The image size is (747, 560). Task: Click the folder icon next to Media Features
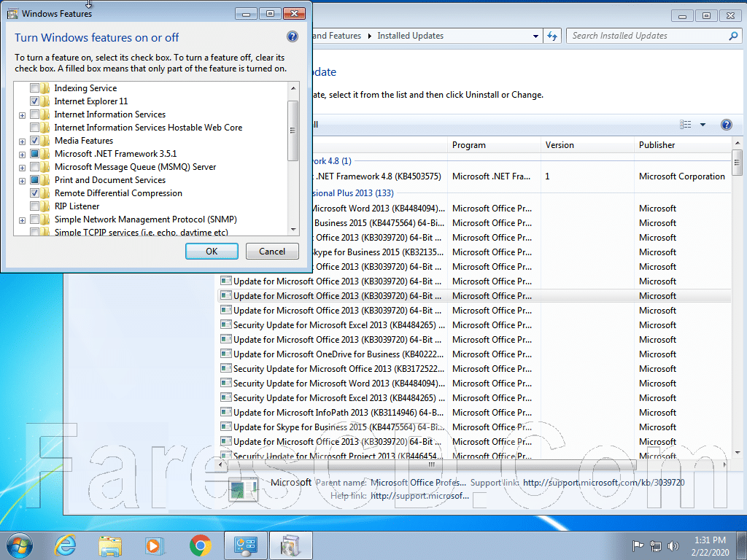(x=45, y=141)
